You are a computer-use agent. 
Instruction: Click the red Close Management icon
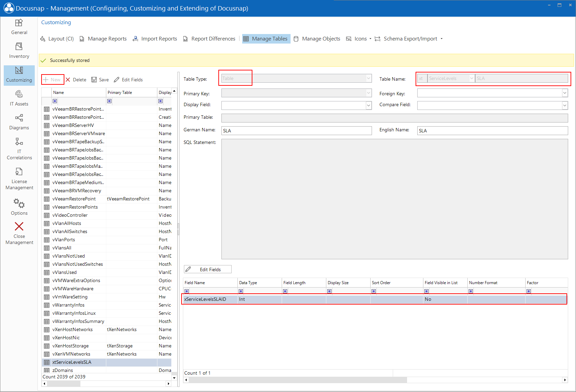point(19,227)
